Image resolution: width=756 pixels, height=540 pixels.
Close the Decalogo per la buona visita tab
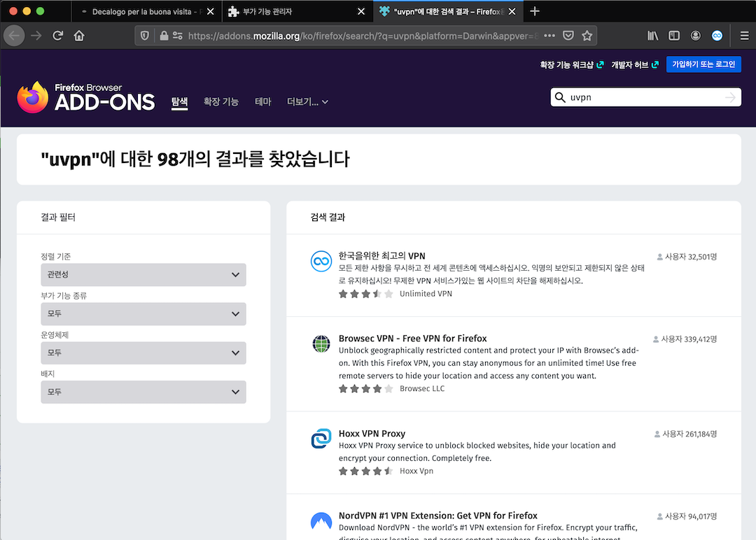tap(210, 12)
